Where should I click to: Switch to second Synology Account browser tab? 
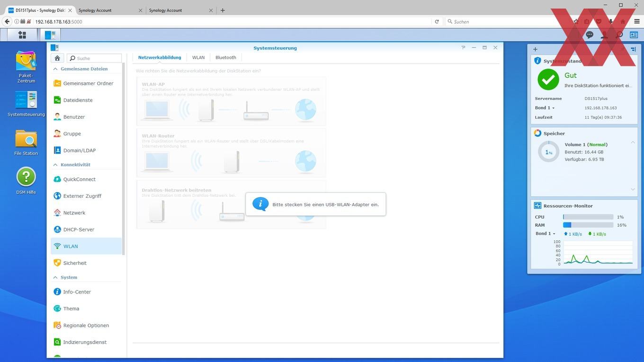(109, 10)
